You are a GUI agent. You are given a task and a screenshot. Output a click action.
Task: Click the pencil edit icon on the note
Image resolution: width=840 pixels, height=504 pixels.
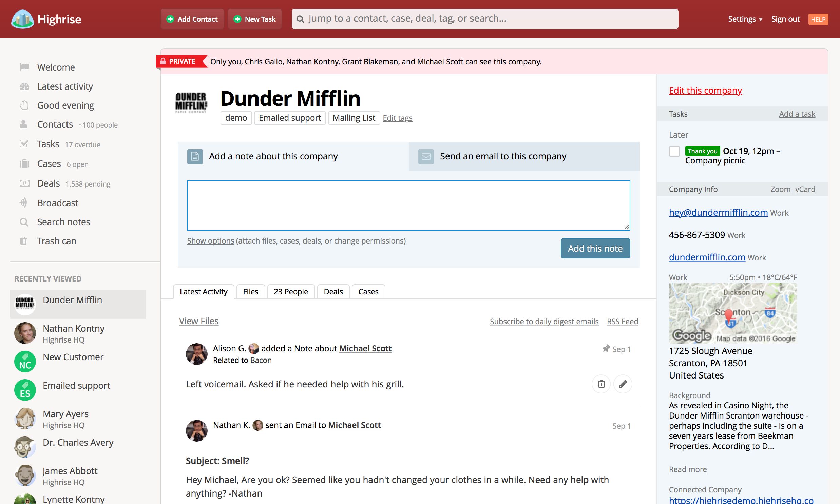click(622, 384)
